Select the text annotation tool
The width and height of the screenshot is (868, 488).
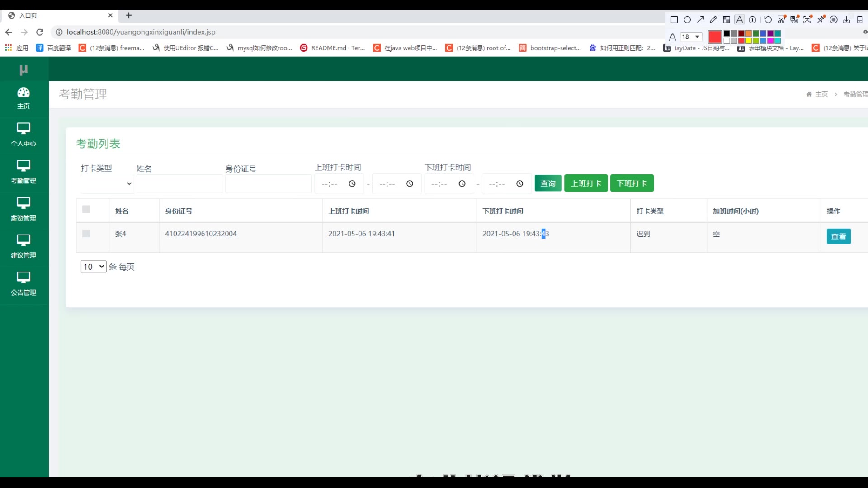[x=740, y=19]
